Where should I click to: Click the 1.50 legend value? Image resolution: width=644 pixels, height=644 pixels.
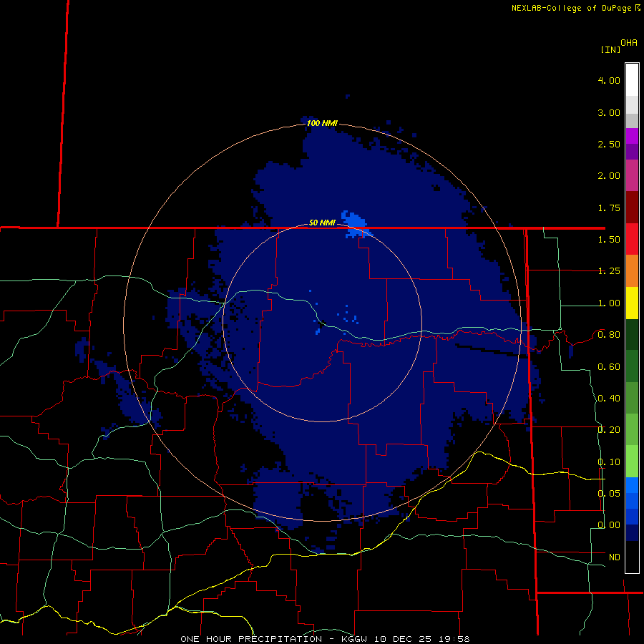click(x=609, y=239)
